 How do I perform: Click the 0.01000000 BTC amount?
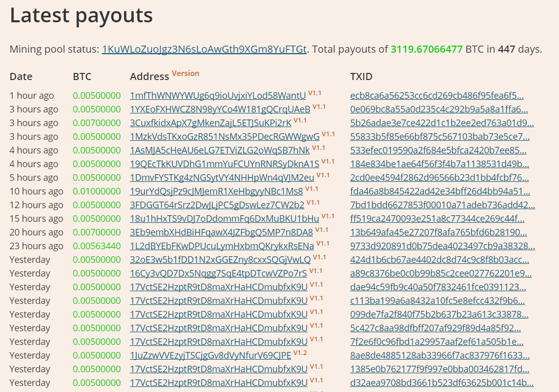click(x=97, y=191)
